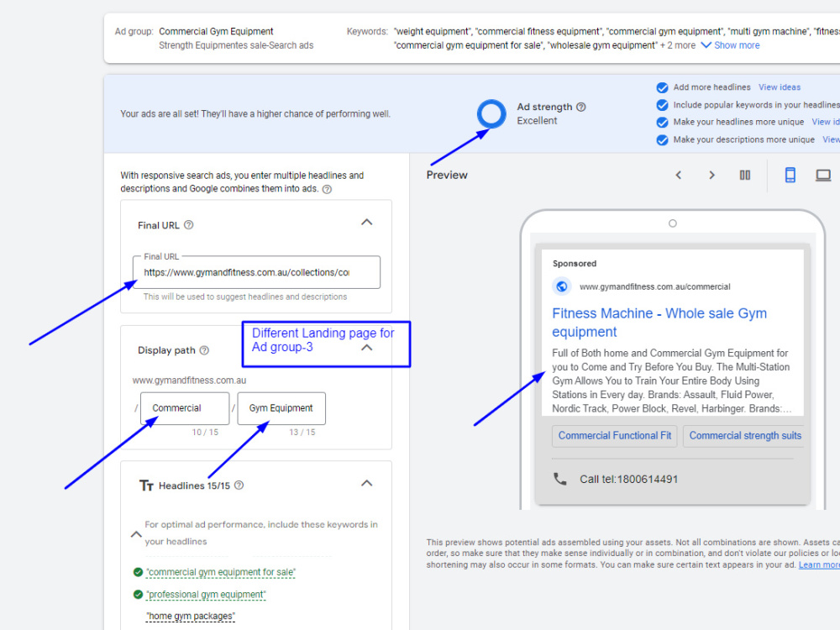Click green check beside 'commercial gym equipment for sale'

[x=138, y=572]
